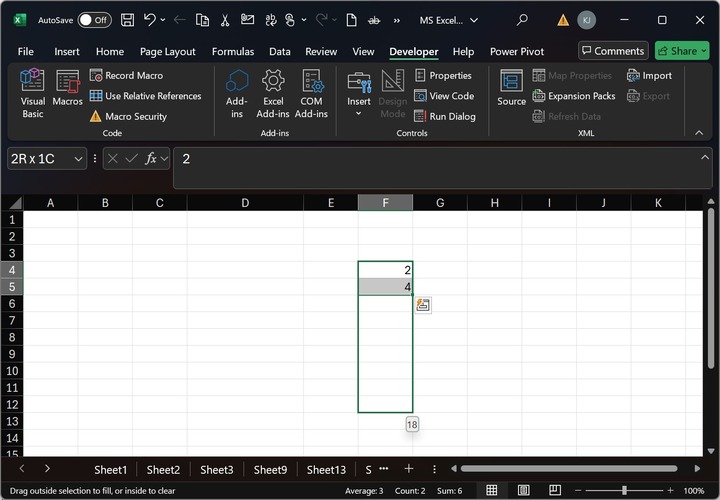Click the Macros icon

68,88
